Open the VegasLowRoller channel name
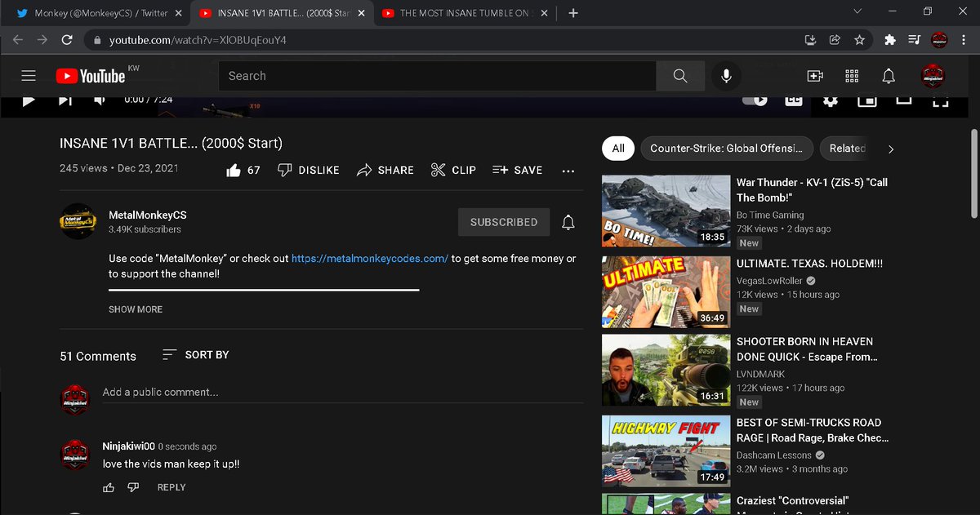Image resolution: width=980 pixels, height=515 pixels. (x=769, y=281)
